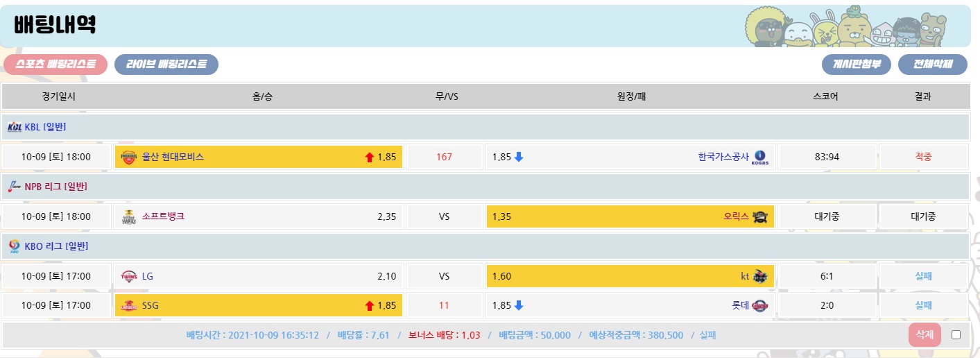This screenshot has width=980, height=358.
Task: Click the SoftBank Hawks team logo
Action: coord(129,216)
